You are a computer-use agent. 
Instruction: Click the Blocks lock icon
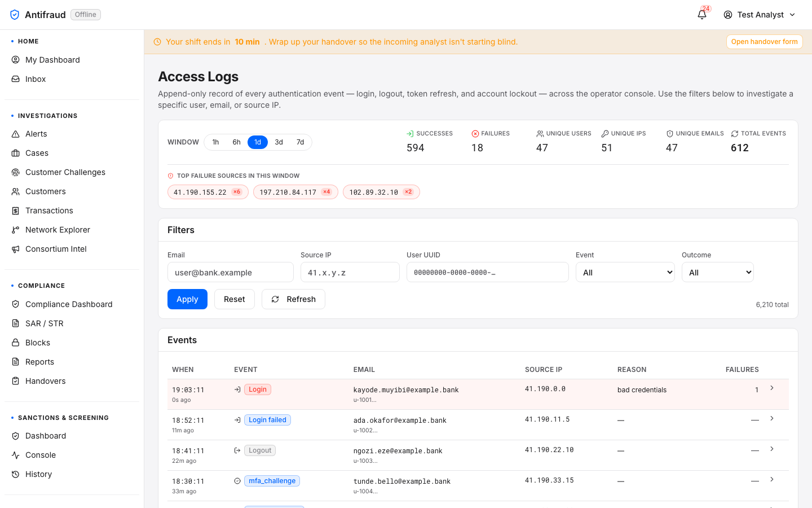pos(16,343)
